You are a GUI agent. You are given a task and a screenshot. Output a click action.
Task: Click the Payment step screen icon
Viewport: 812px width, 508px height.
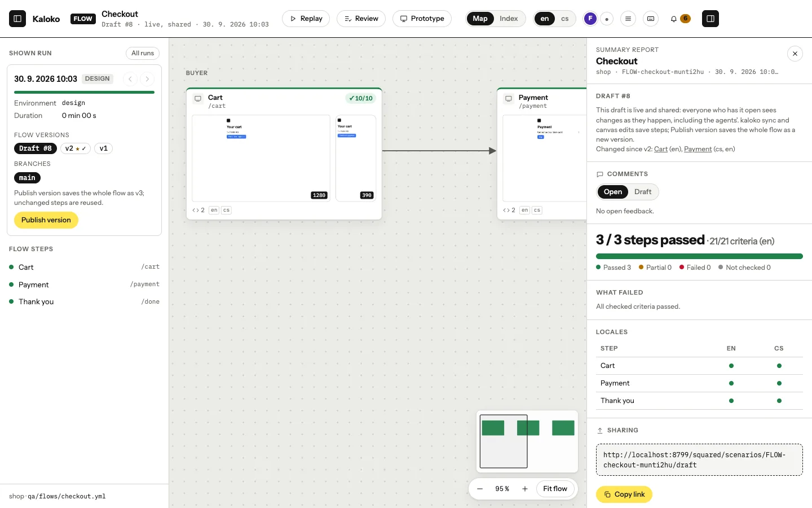point(509,99)
